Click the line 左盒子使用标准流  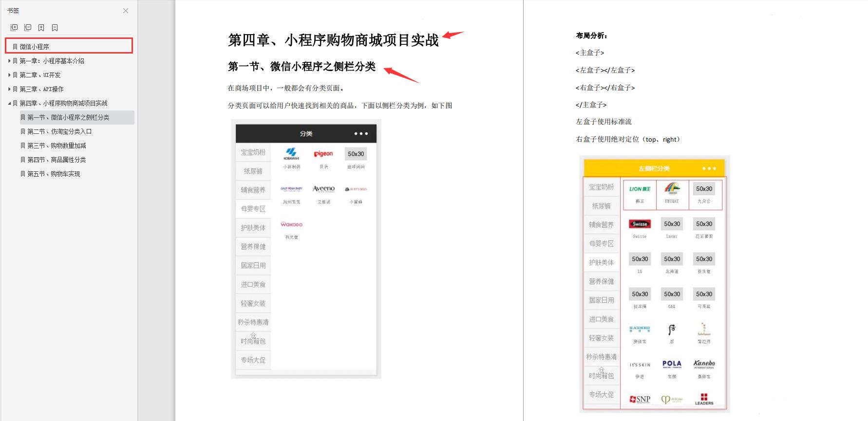(604, 122)
